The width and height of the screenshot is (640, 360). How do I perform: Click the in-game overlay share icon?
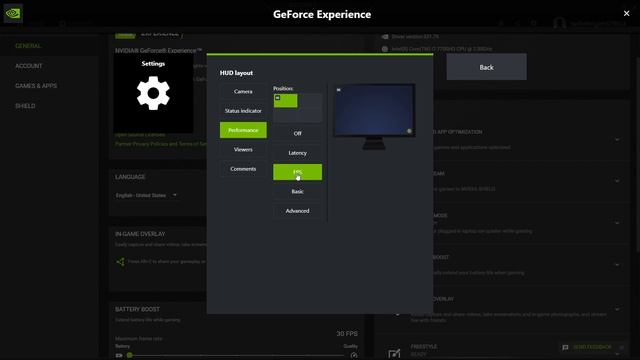point(120,262)
